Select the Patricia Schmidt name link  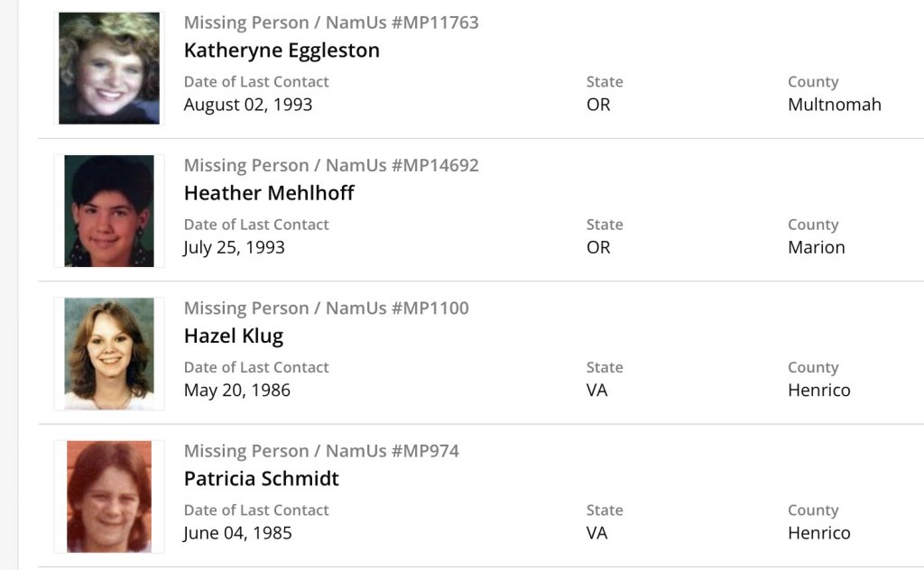(262, 478)
